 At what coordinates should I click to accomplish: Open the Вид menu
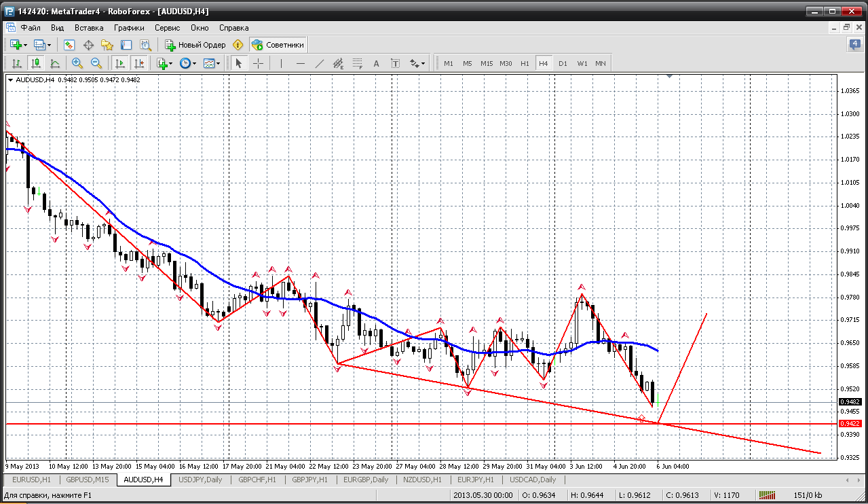tap(57, 28)
